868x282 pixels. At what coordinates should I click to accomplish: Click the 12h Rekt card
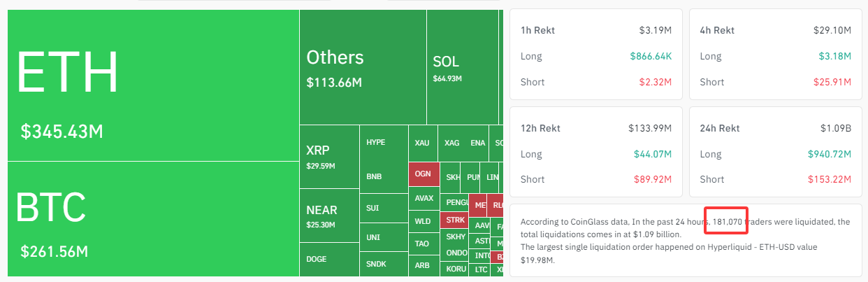(x=596, y=151)
